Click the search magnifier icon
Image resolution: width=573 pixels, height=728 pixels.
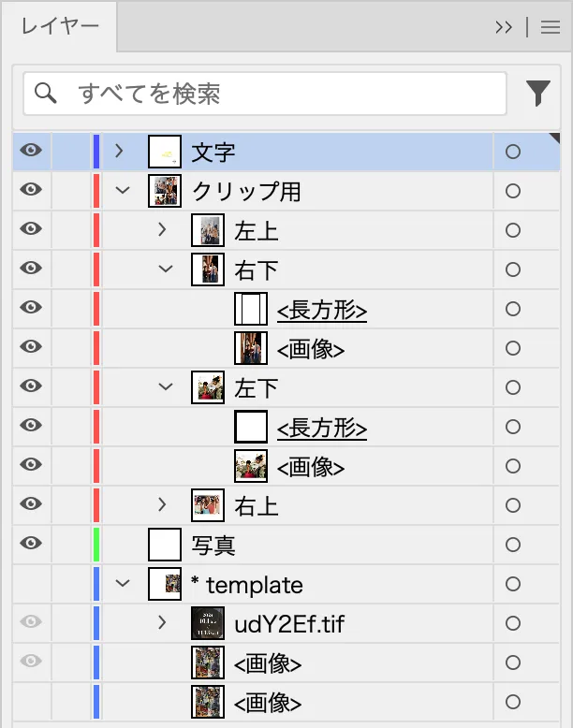pos(45,93)
